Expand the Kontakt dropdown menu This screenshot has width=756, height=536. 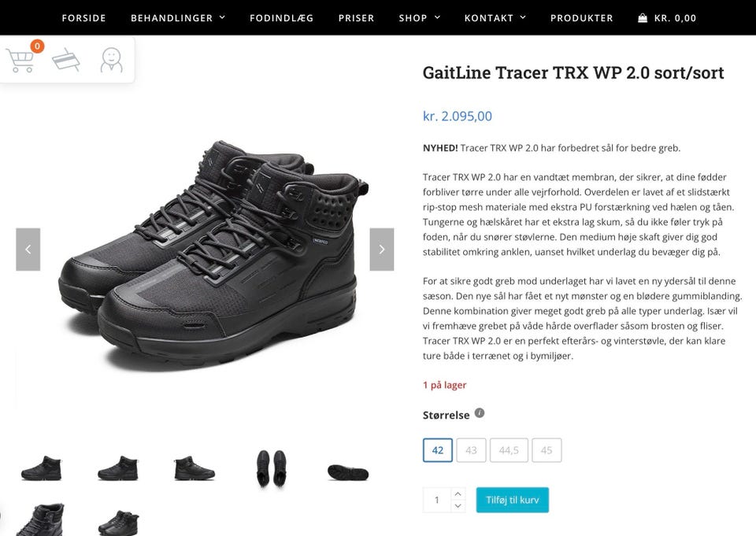[495, 18]
